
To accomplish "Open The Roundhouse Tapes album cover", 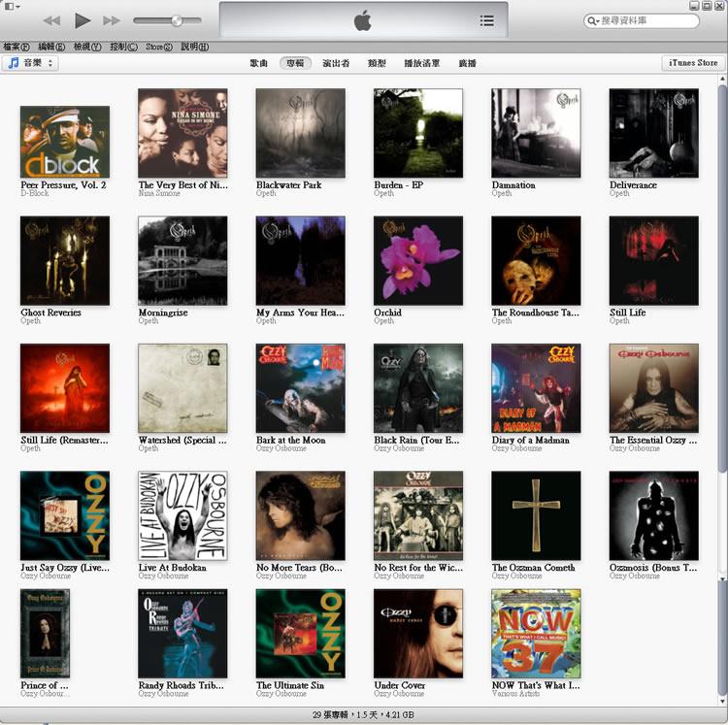I will coord(536,260).
